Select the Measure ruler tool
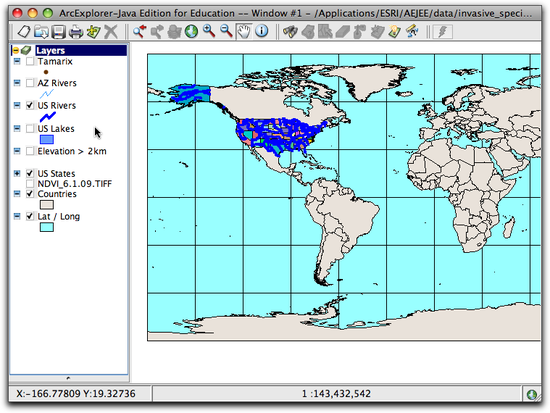 pyautogui.click(x=412, y=32)
